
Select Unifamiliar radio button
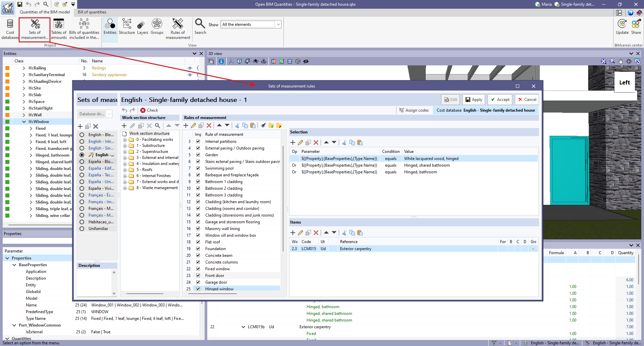82,229
